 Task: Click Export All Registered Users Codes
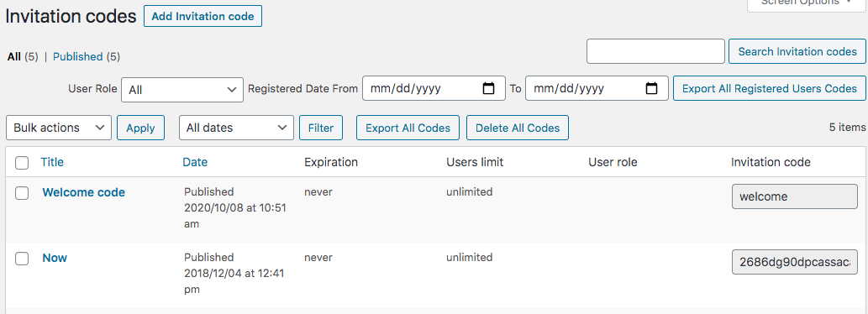tap(770, 88)
